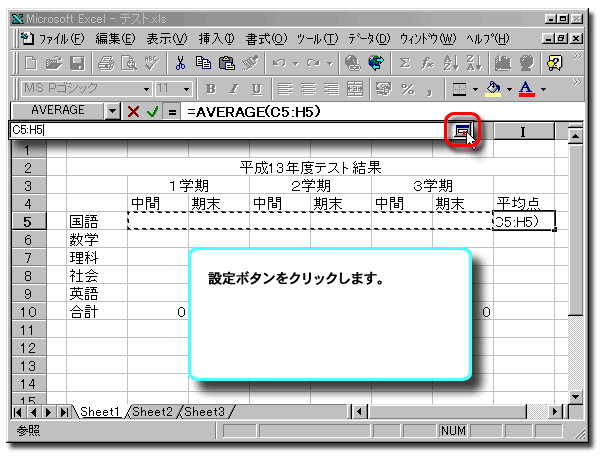Click the Print icon
This screenshot has width=600, height=456.
106,63
